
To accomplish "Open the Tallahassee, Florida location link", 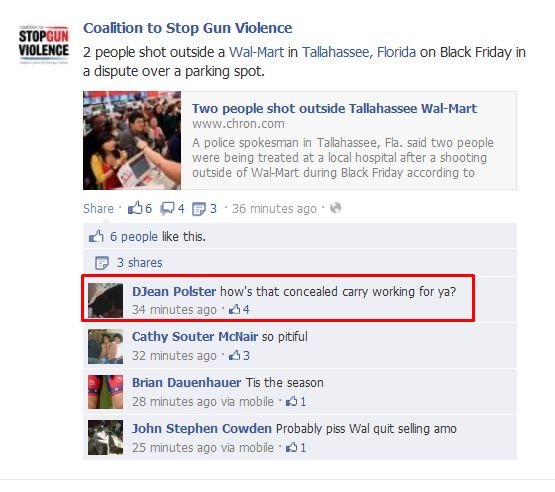I will [x=359, y=52].
